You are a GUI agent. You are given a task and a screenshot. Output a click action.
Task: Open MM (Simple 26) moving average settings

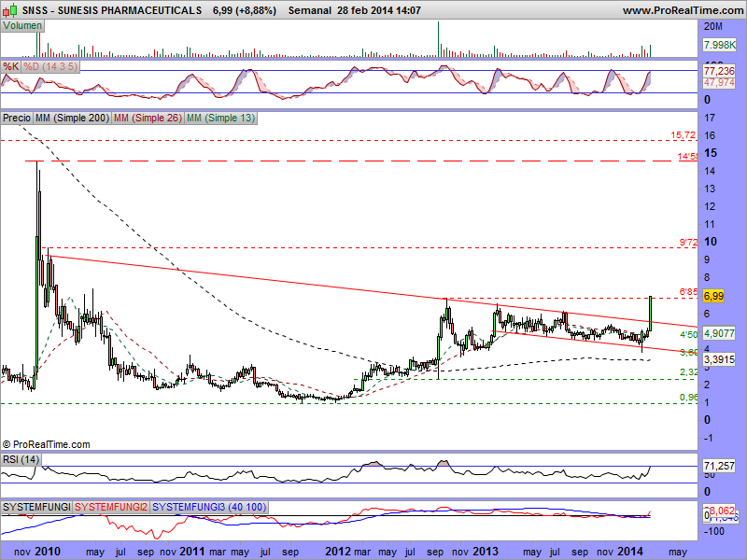148,118
